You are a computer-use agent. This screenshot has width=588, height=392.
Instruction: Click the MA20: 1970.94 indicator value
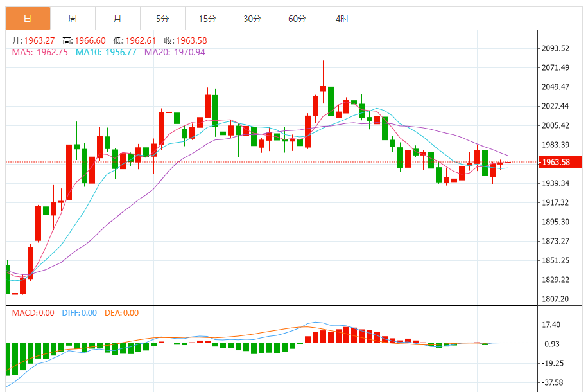175,52
